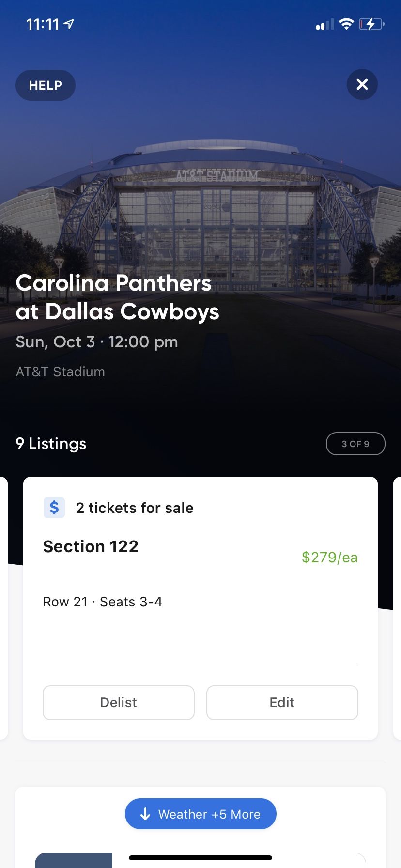Open the HELP button

coord(46,85)
